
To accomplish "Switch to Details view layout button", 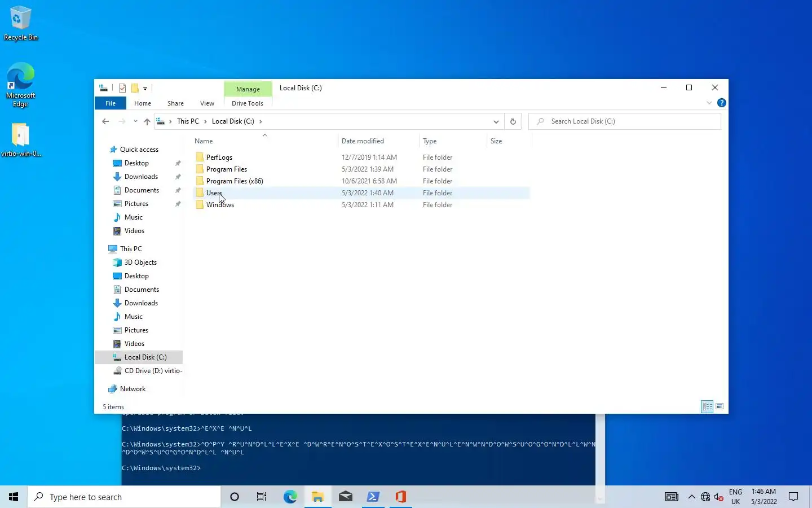I will [707, 406].
